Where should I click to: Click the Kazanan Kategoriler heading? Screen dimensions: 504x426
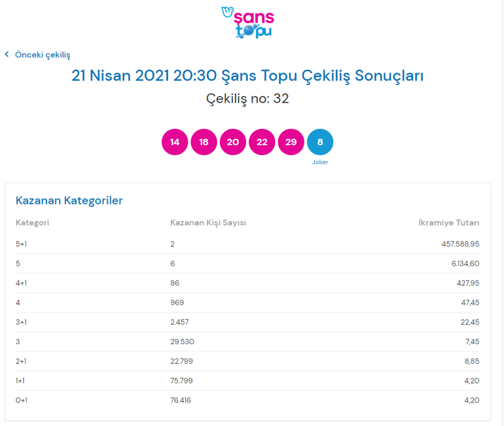tap(69, 200)
